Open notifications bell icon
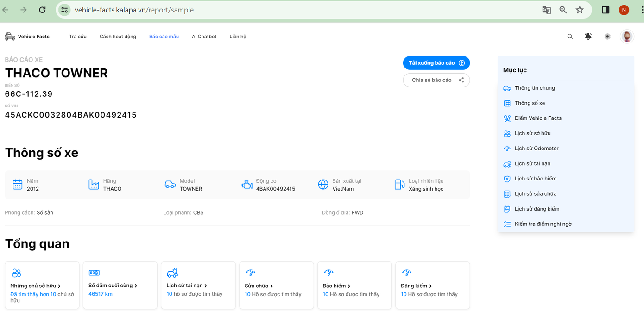The width and height of the screenshot is (644, 323). coord(588,37)
